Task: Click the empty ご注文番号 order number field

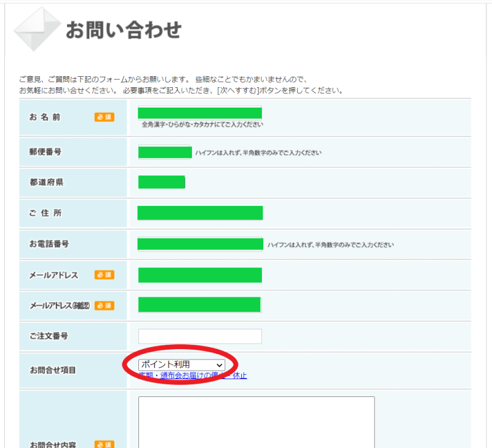Action: [200, 336]
